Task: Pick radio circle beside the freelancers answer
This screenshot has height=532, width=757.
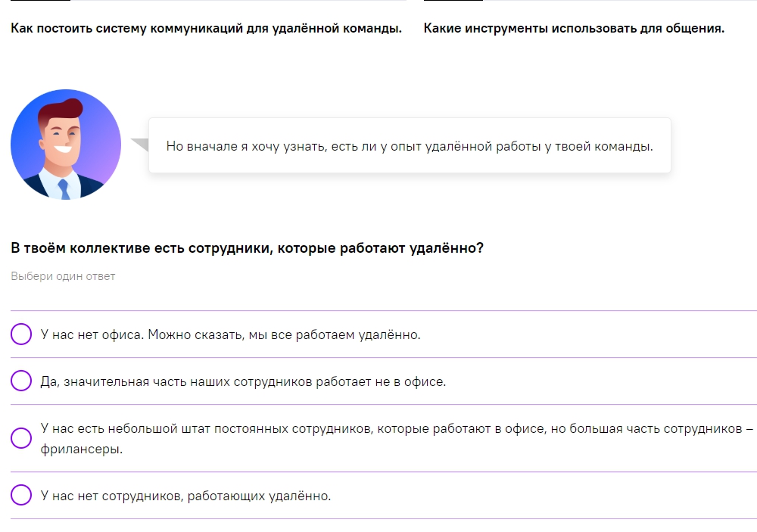Action: click(x=21, y=438)
